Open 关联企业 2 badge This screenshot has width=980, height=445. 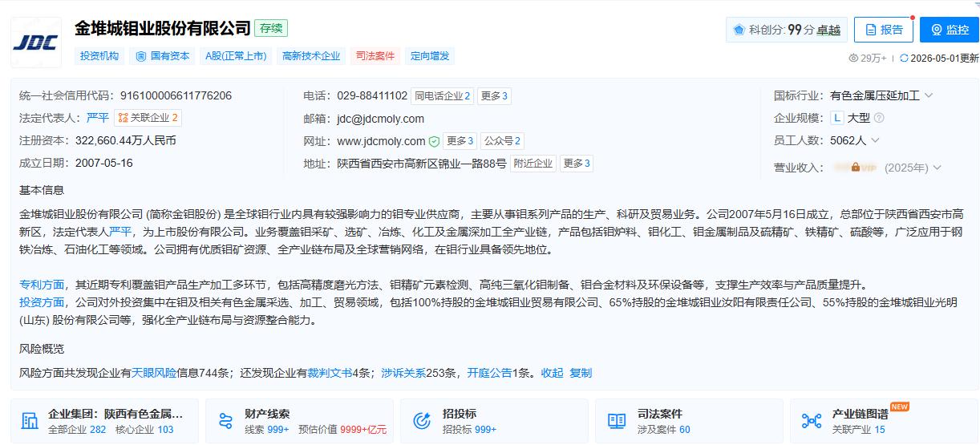tap(148, 118)
